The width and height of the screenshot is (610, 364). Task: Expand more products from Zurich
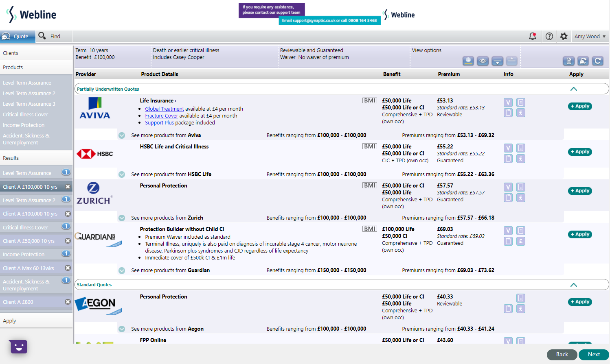tap(122, 218)
